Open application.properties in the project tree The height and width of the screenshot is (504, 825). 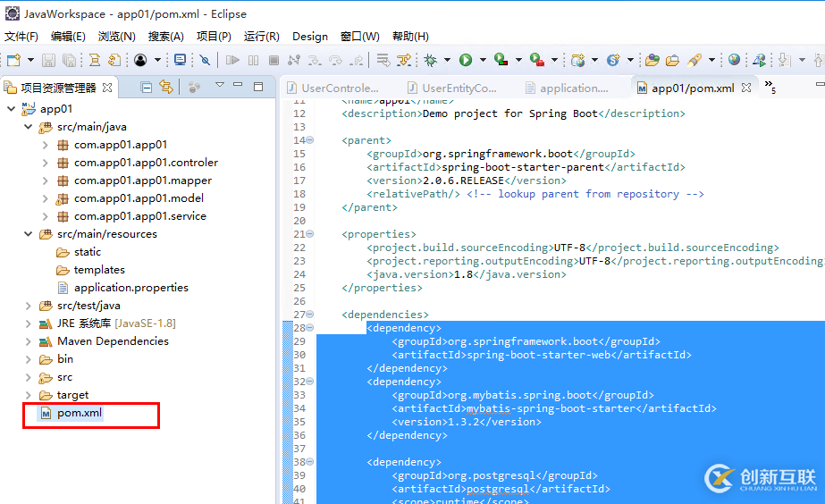tap(130, 288)
